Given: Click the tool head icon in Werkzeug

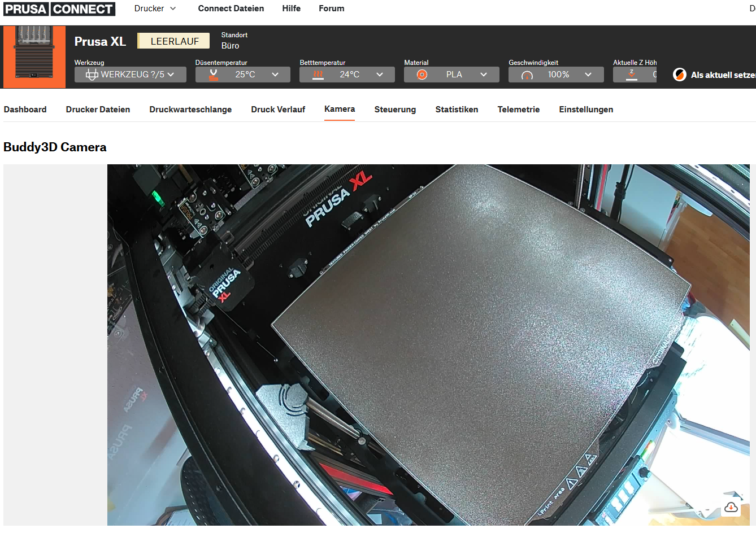Looking at the screenshot, I should point(92,75).
